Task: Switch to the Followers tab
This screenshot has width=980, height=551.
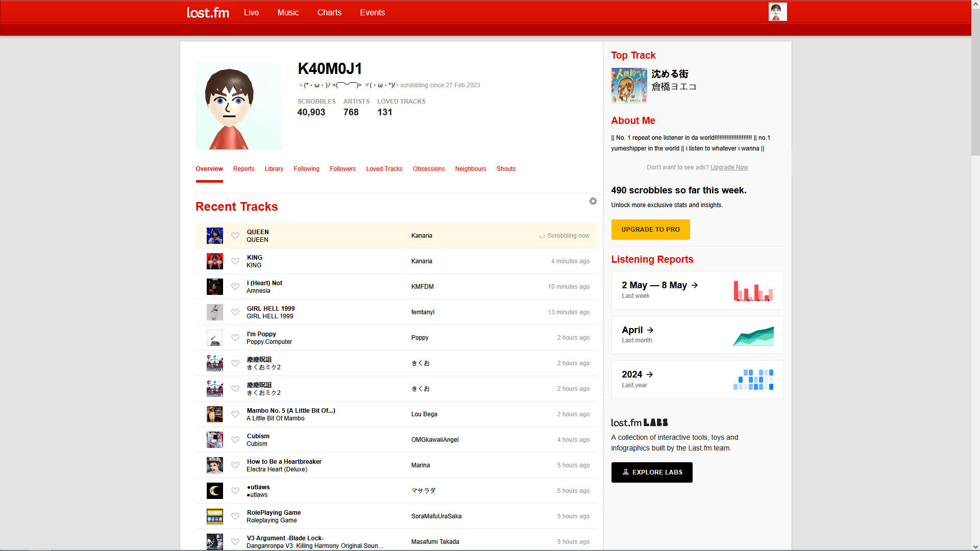Action: point(342,169)
